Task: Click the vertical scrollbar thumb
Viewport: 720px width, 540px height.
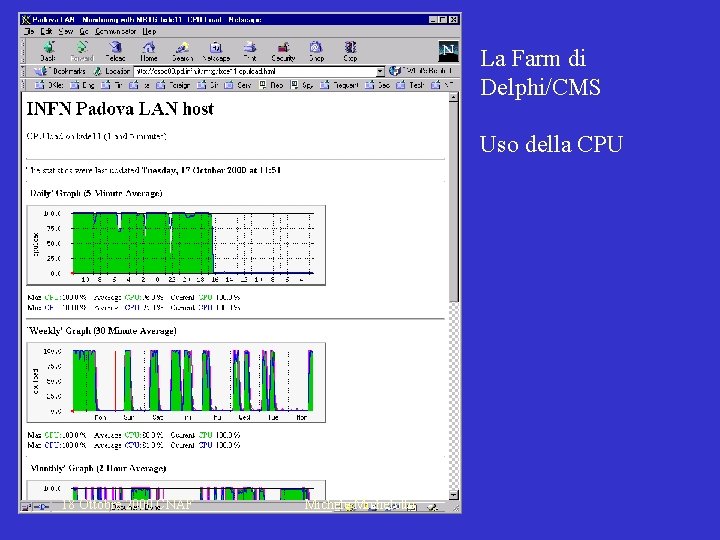Action: click(453, 202)
